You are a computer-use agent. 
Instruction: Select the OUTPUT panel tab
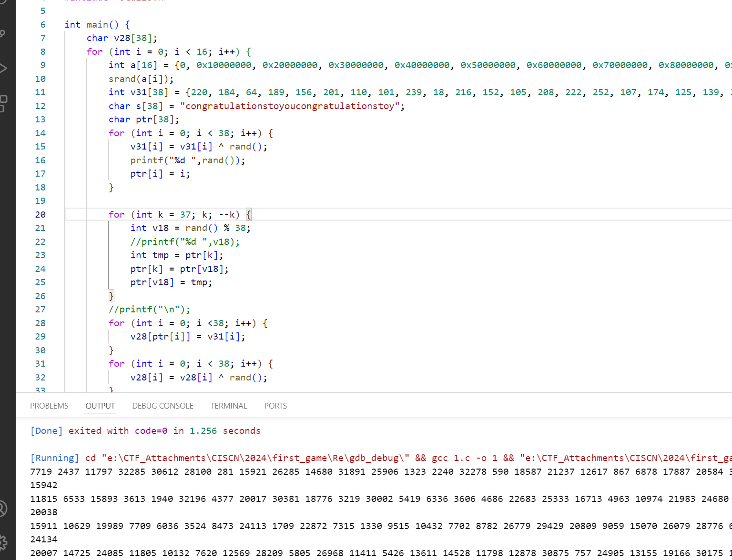tap(100, 406)
